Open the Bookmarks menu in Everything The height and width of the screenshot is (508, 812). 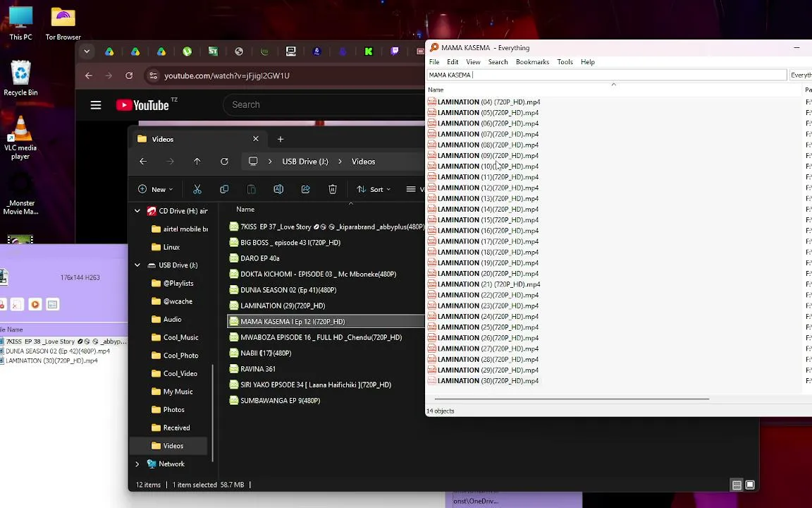pos(532,61)
